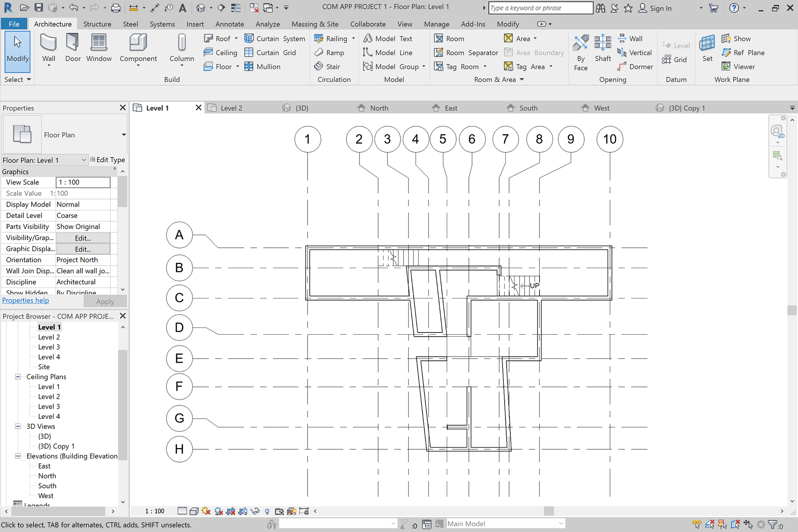Image resolution: width=798 pixels, height=532 pixels.
Task: Open the File menu tab
Action: 14,24
